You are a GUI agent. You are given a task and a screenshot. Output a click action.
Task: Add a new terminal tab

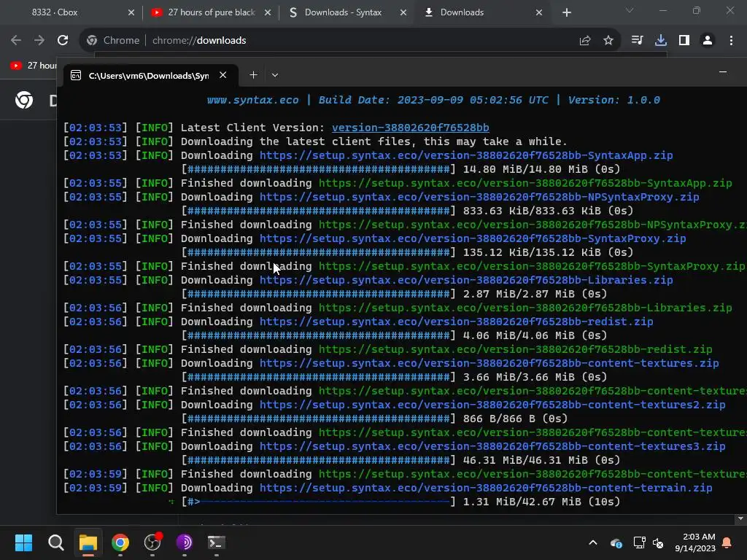click(x=253, y=75)
